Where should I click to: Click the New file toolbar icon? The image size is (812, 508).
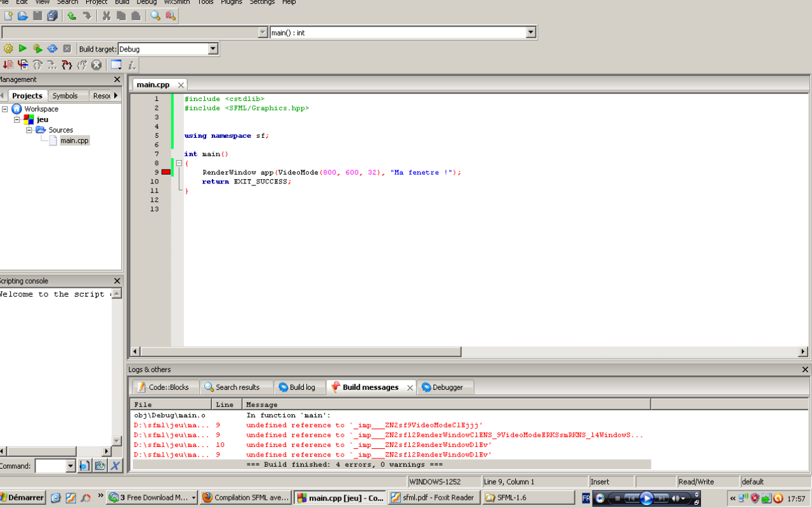(8, 16)
